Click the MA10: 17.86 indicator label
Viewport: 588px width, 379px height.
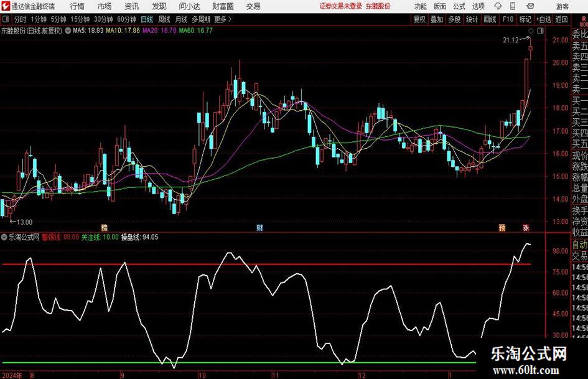click(123, 30)
